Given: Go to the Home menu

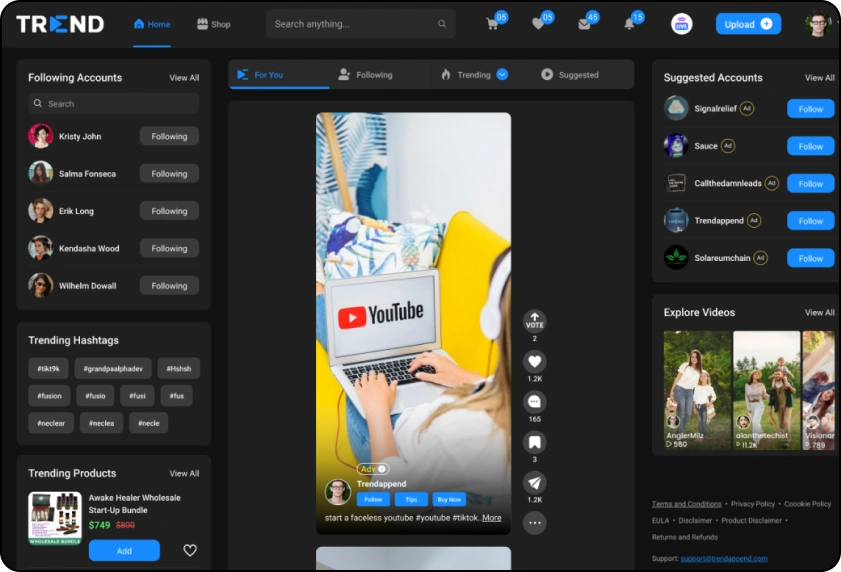Looking at the screenshot, I should click(152, 24).
